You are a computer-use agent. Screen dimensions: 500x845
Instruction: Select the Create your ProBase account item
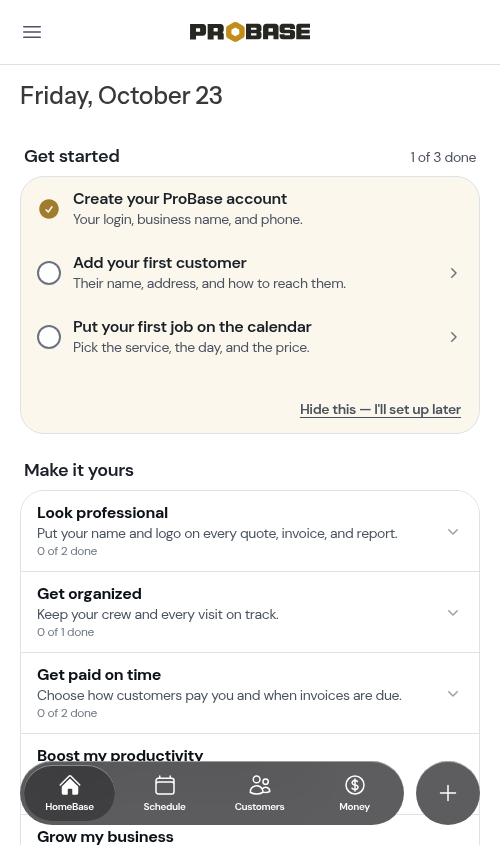coord(250,209)
